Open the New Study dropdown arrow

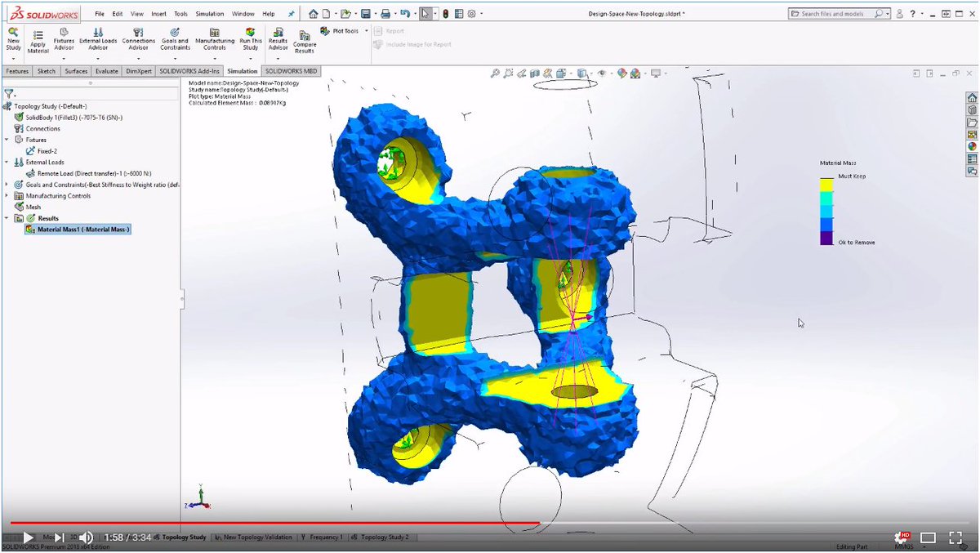pyautogui.click(x=13, y=57)
